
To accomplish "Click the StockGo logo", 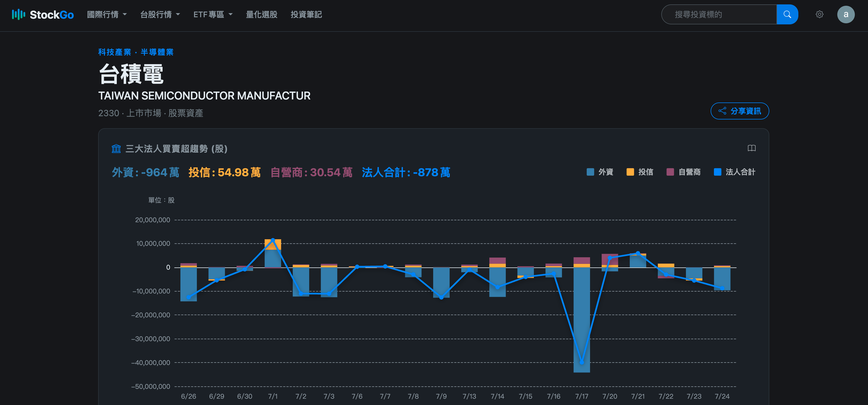I will 43,15.
